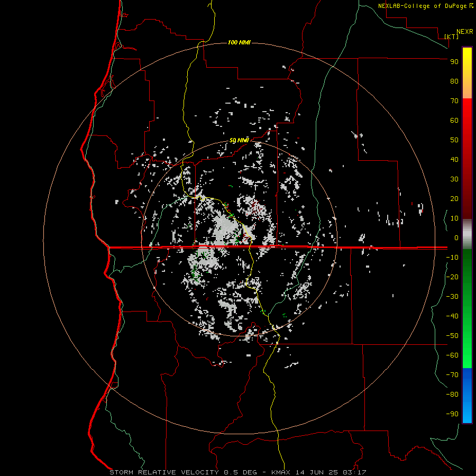476x476 pixels.
Task: Click the -50 value on the velocity scale
Action: coord(452,336)
